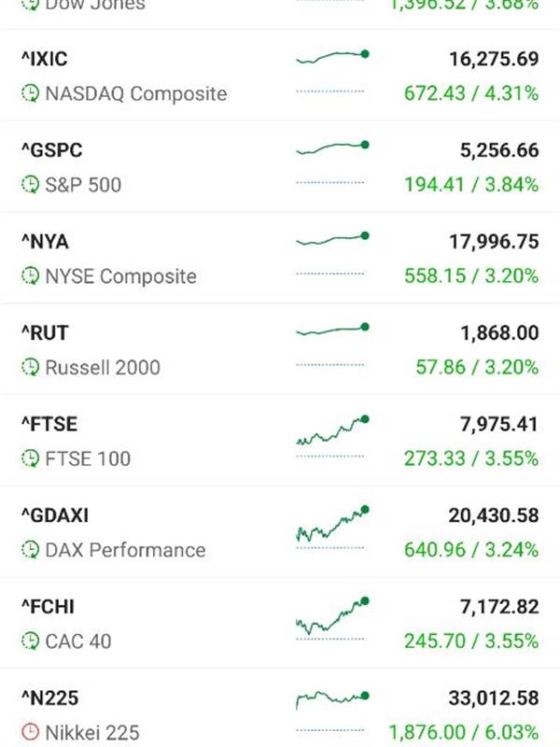Select the ^NYA ticker symbol
560x747 pixels.
point(45,242)
